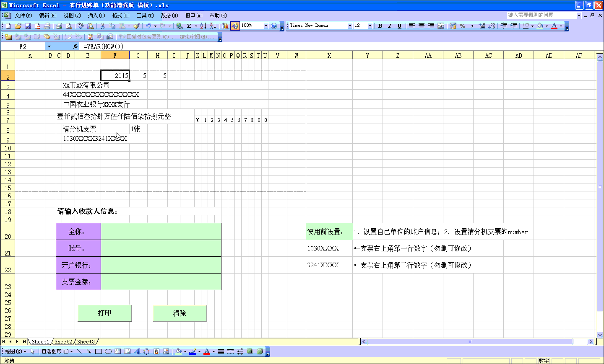The image size is (604, 364).
Task: Insert WordArt from the drawing toolbar
Action: 137,351
